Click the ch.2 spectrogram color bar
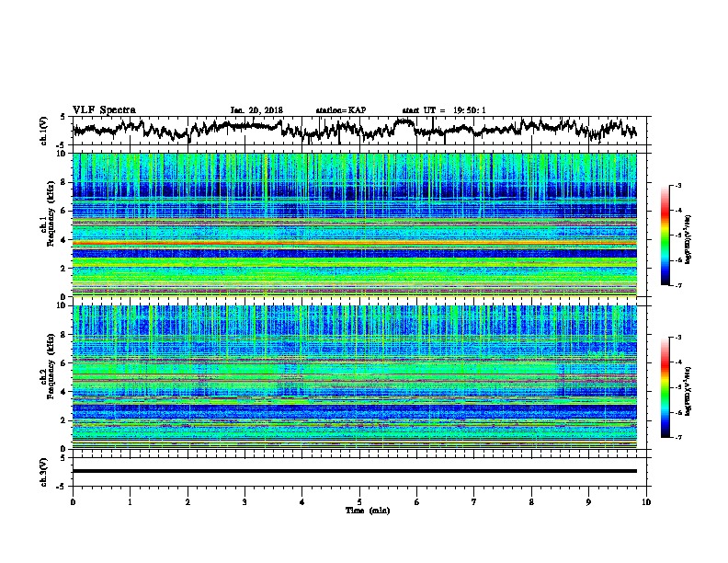The image size is (728, 563). point(665,387)
